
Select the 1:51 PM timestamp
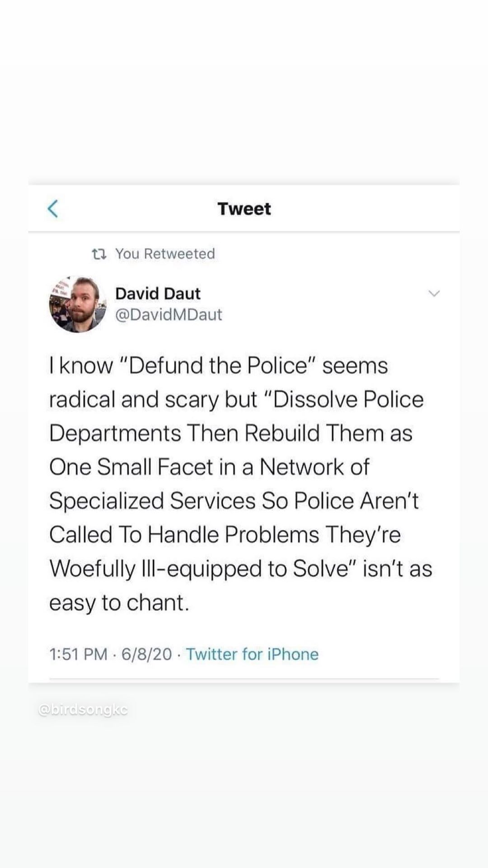pos(78,654)
